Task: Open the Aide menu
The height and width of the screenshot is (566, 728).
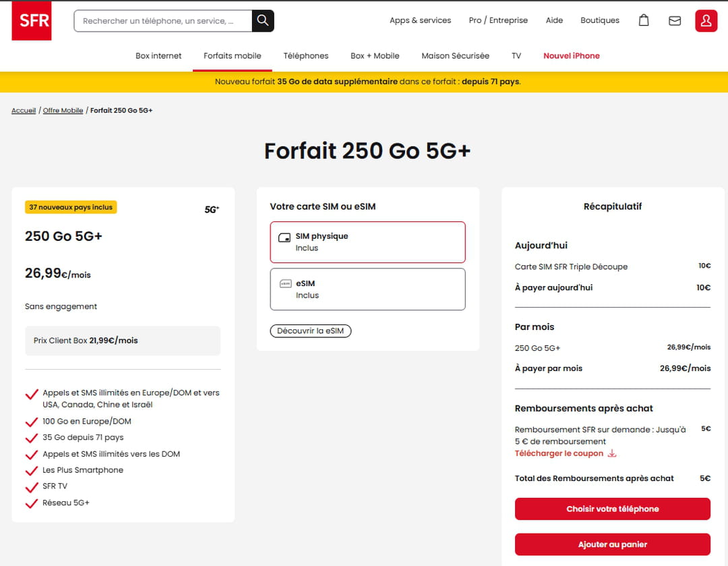Action: click(554, 20)
